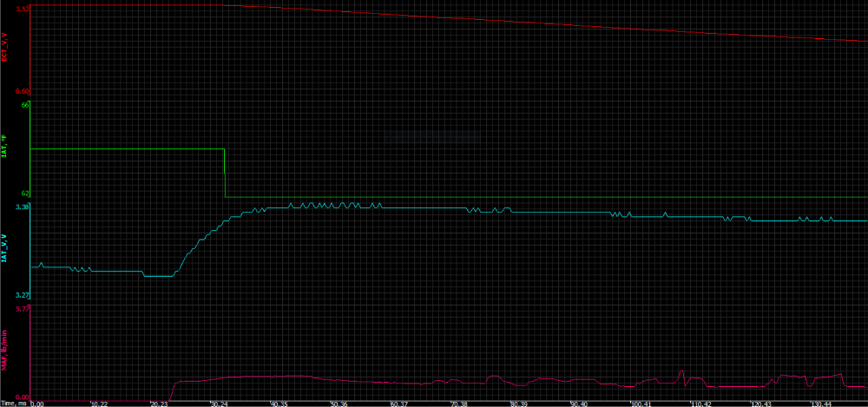The width and height of the screenshot is (868, 407).
Task: Click the vertical drop in the green IAT trace
Action: pyautogui.click(x=225, y=174)
